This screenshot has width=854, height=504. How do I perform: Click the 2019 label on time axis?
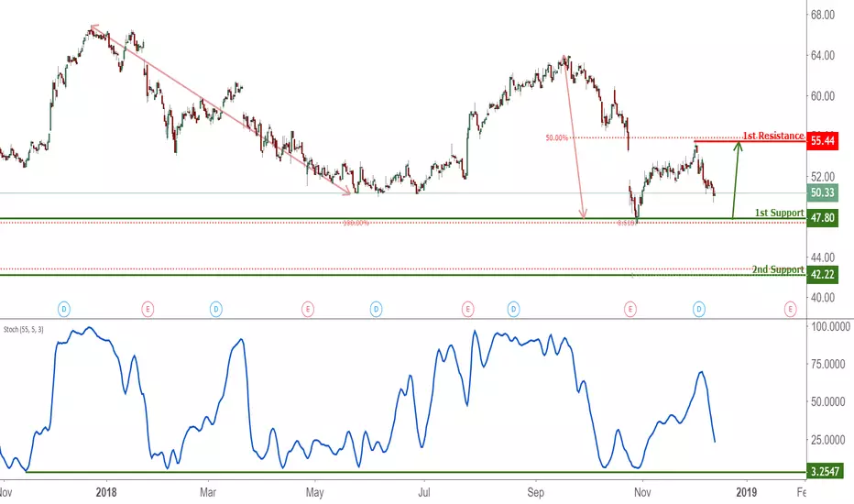(x=746, y=492)
